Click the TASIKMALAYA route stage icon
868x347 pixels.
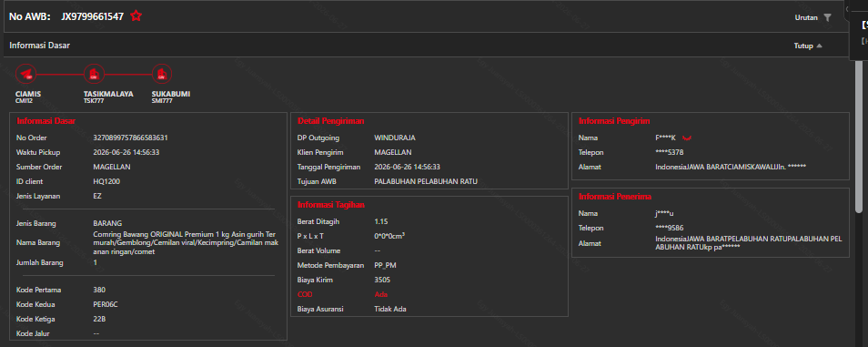tap(94, 74)
